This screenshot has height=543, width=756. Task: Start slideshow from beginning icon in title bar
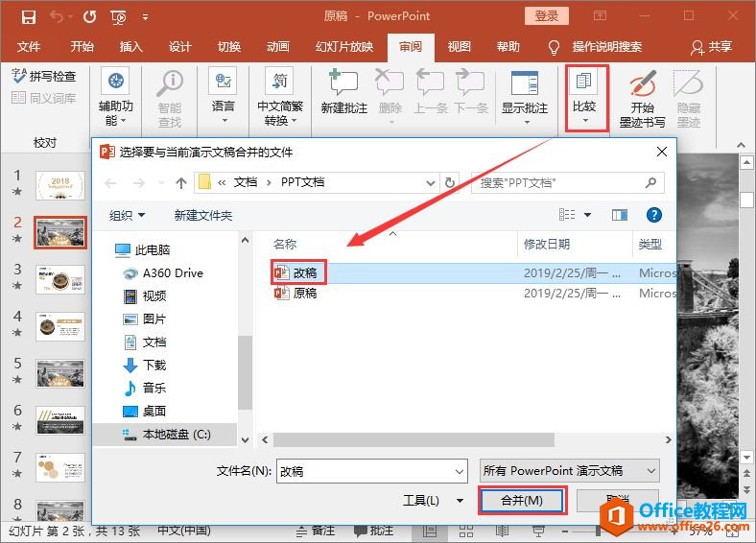118,17
